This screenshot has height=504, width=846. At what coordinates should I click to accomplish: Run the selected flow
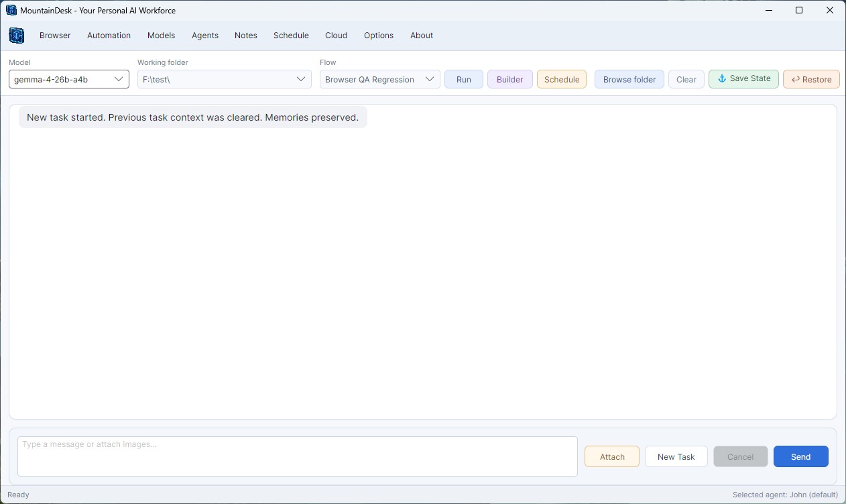tap(464, 79)
